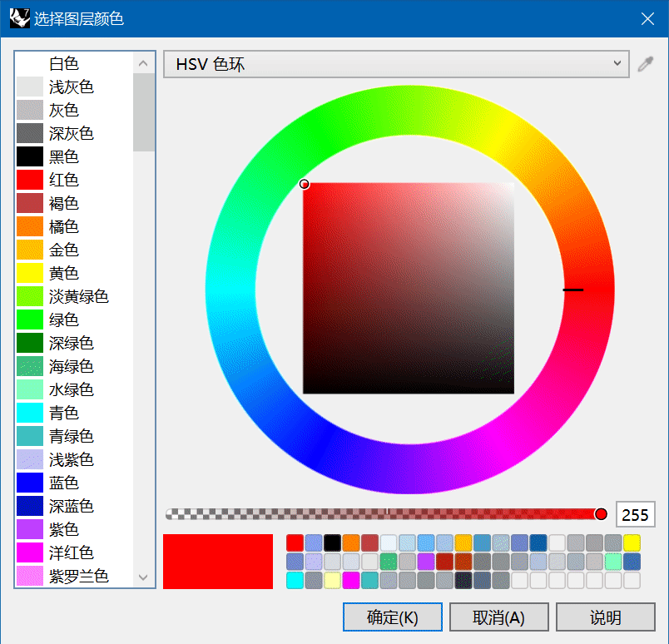669x644 pixels.
Task: Select 黑色 in the color list
Action: click(74, 156)
